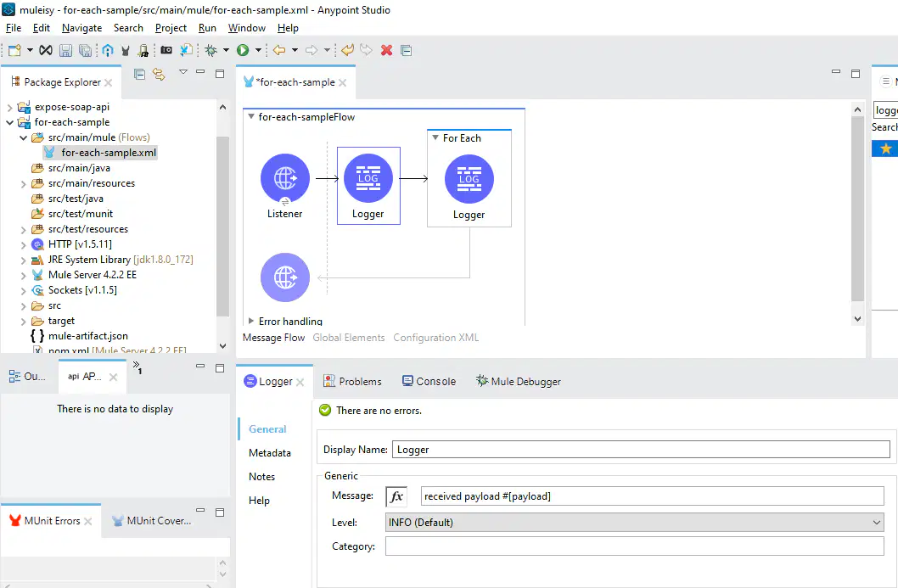Expand the HTTP [v1.5.11] library
Image resolution: width=898 pixels, height=588 pixels.
pyautogui.click(x=24, y=245)
